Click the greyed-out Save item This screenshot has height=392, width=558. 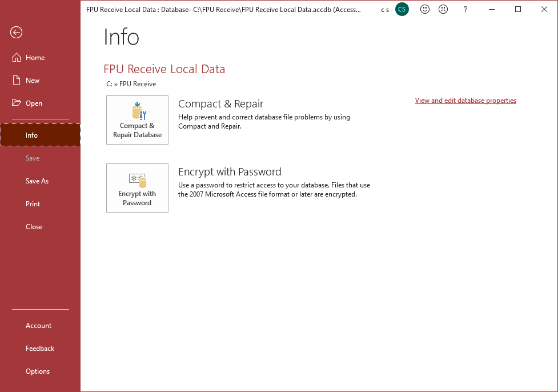tap(33, 158)
